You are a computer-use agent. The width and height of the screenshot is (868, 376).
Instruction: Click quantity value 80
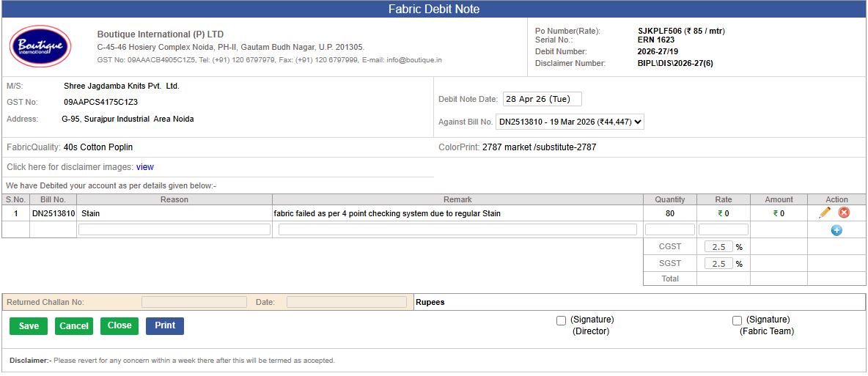pos(670,213)
